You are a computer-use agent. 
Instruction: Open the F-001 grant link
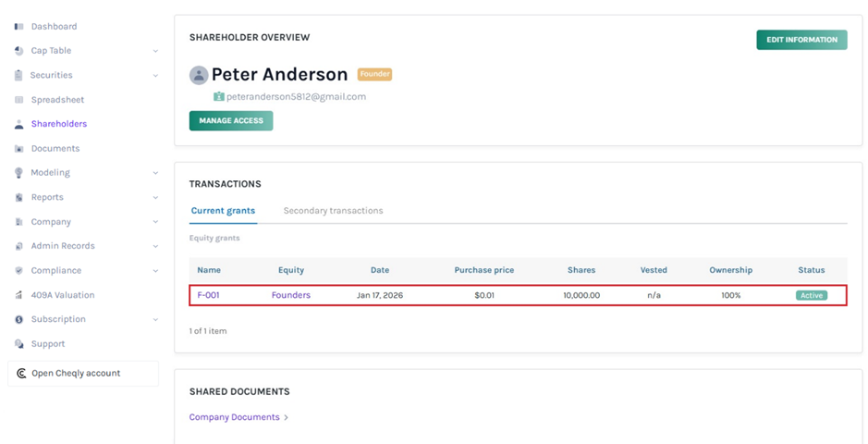tap(208, 295)
